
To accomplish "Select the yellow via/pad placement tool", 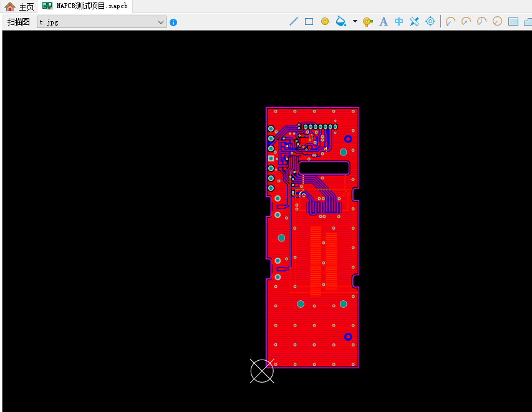I will point(325,22).
